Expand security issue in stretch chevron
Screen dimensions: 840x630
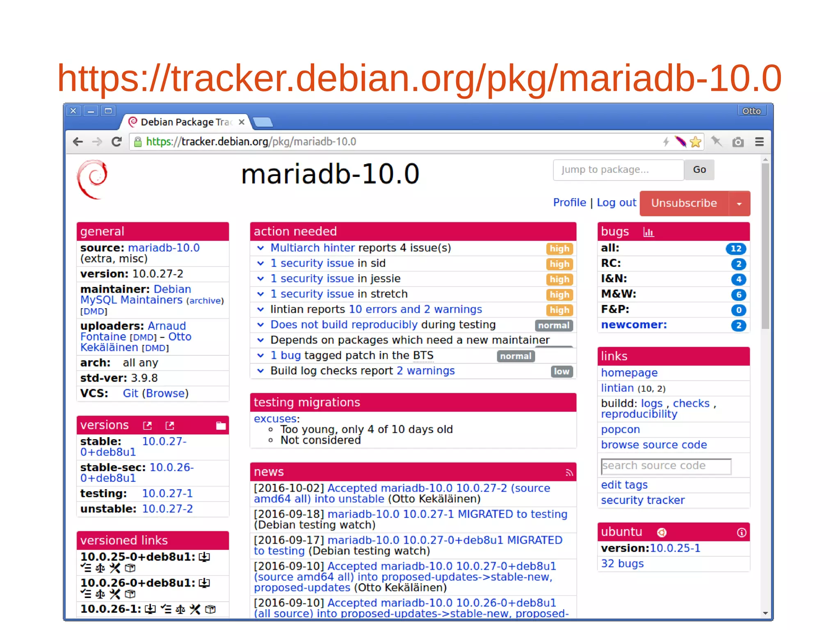coord(260,294)
